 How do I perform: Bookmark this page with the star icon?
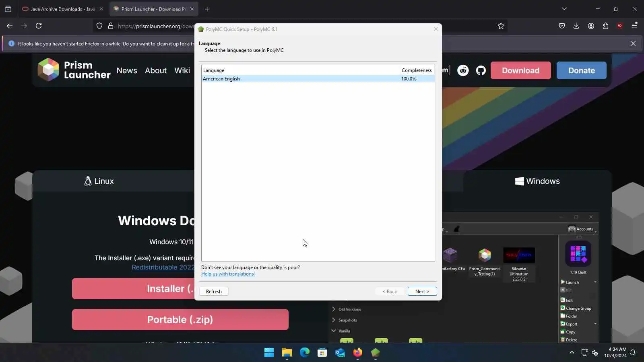[501, 26]
